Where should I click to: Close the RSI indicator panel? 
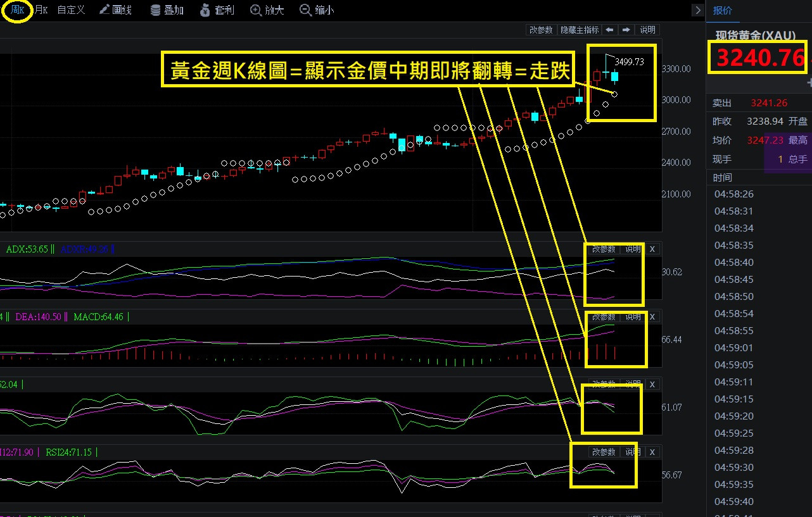point(652,452)
